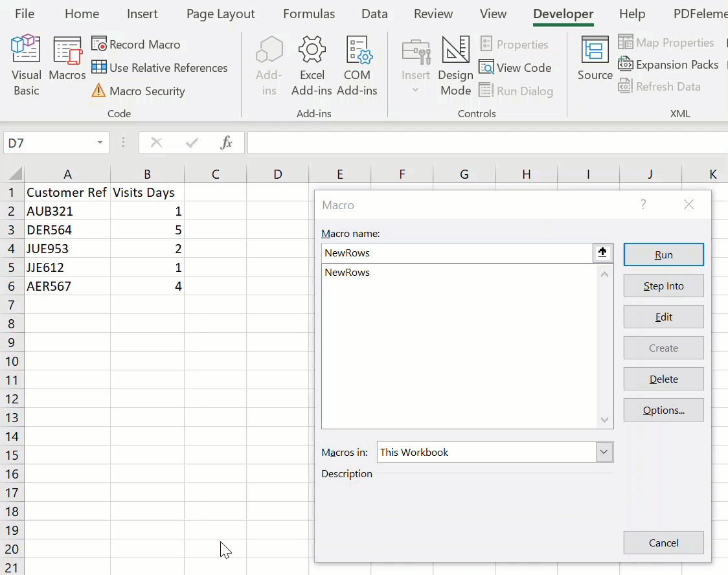Click macro list scroll down arrow
Image resolution: width=728 pixels, height=575 pixels.
coord(604,420)
